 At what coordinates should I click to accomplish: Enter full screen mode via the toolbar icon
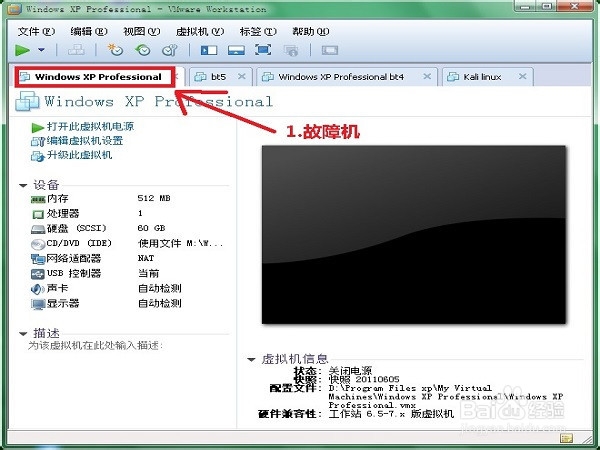click(x=263, y=50)
